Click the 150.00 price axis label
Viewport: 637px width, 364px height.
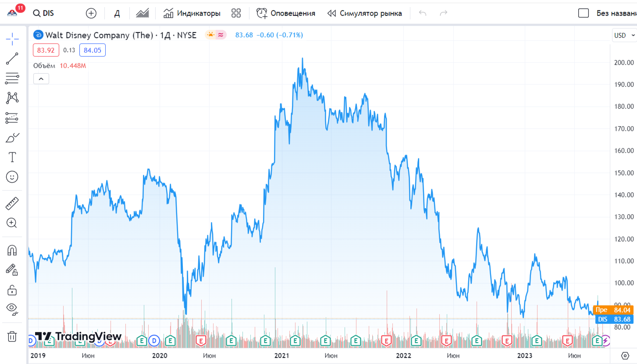click(x=624, y=173)
